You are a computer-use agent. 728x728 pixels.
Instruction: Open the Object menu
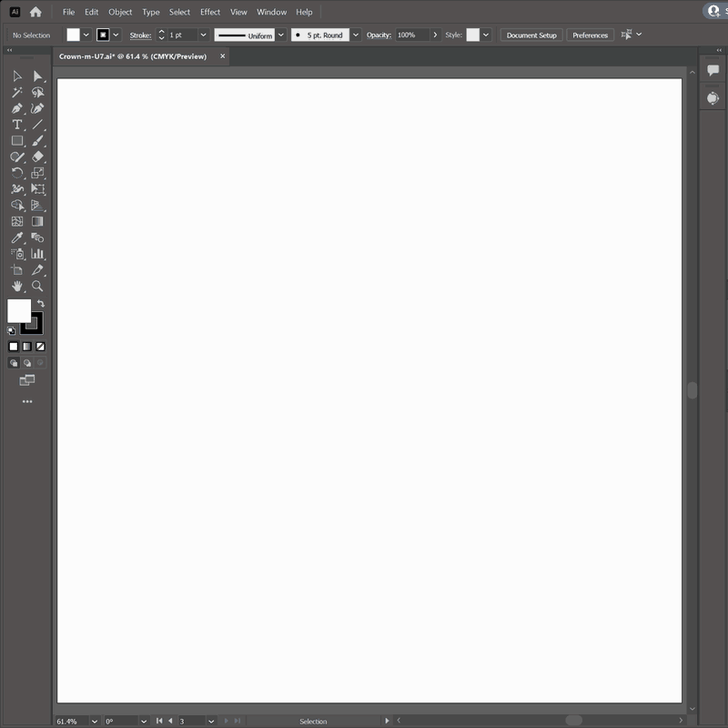pyautogui.click(x=120, y=12)
